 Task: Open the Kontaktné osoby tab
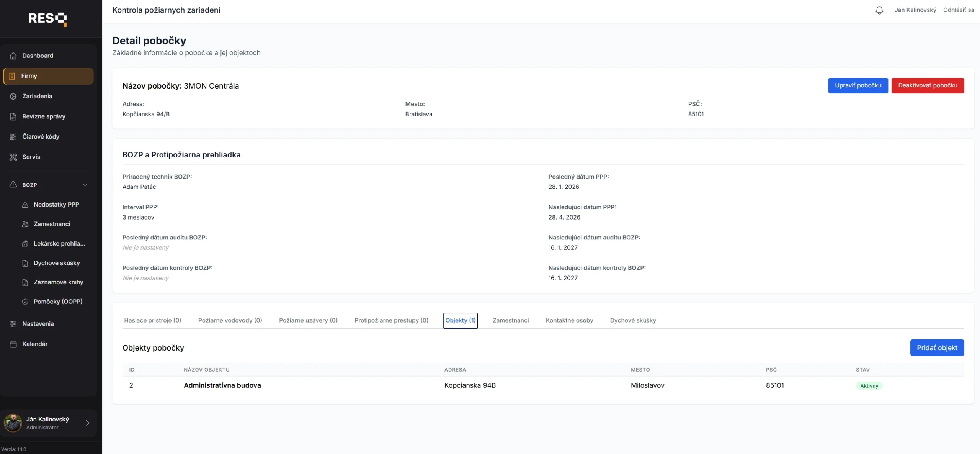569,320
